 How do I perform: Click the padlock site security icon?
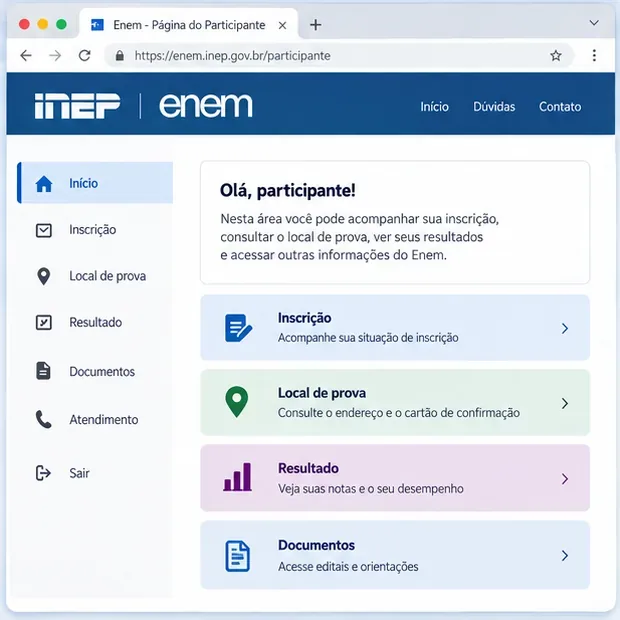pyautogui.click(x=120, y=56)
